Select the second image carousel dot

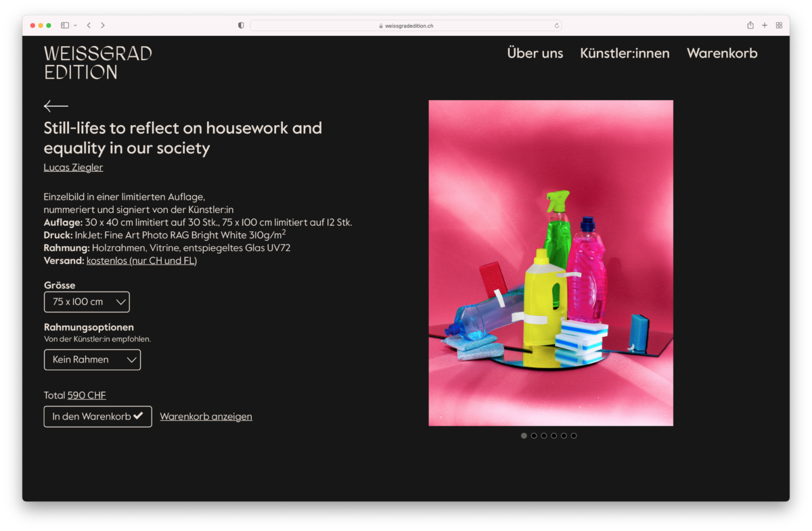point(534,436)
